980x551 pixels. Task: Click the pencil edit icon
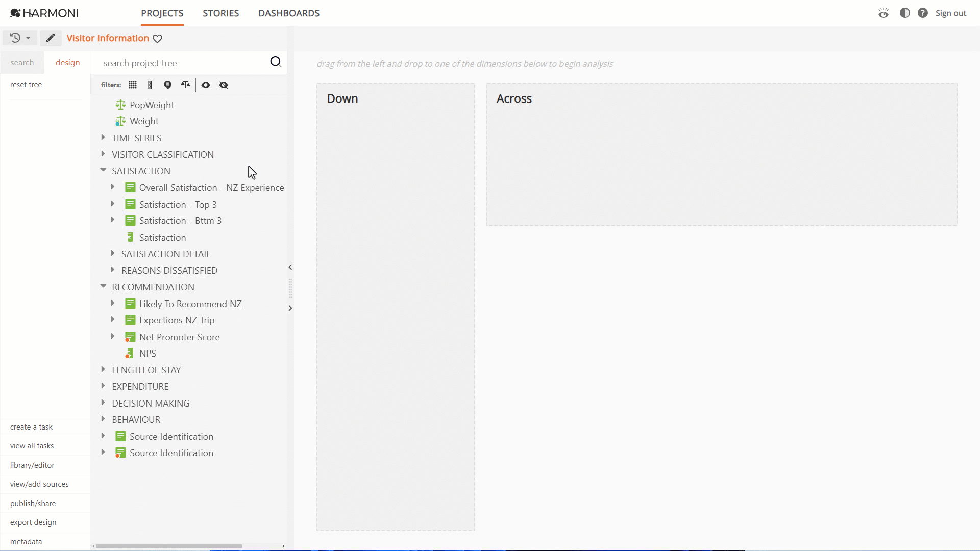tap(50, 38)
